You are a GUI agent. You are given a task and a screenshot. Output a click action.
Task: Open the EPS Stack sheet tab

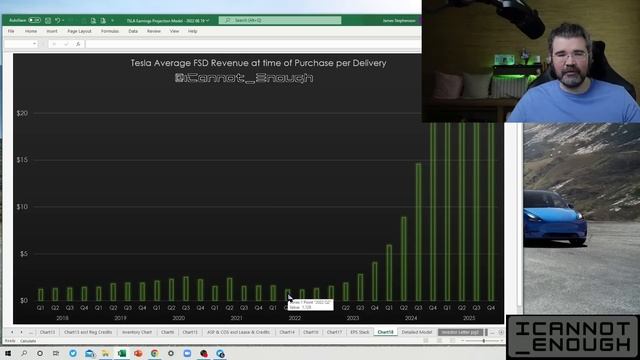coord(360,332)
